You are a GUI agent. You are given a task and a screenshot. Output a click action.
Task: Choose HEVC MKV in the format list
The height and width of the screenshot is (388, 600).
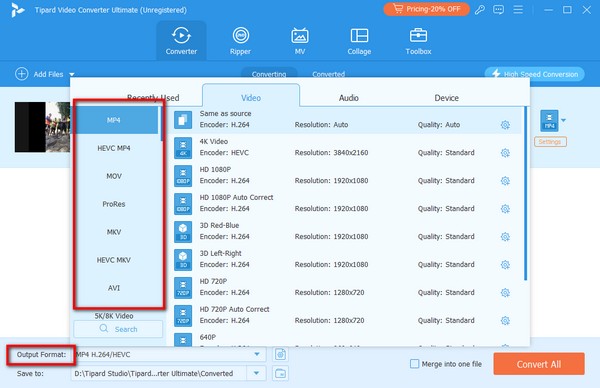pos(114,260)
